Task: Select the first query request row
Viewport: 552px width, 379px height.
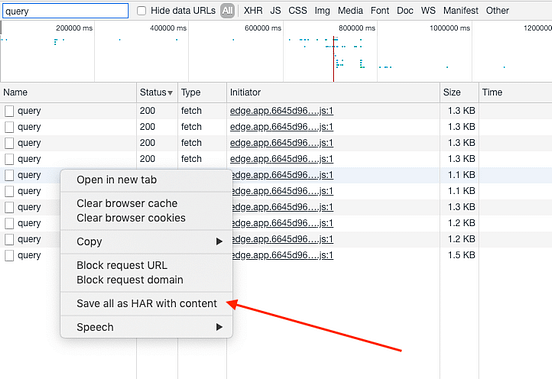Action: (276, 111)
